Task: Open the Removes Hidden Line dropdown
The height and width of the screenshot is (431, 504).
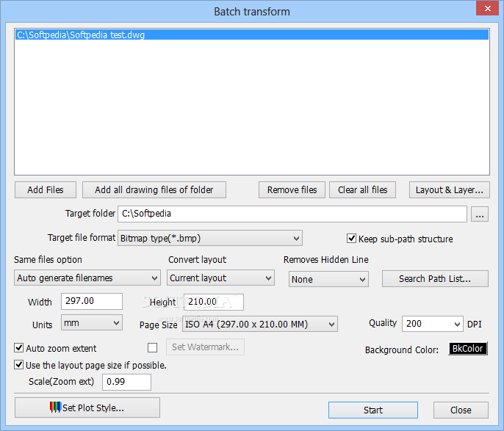Action: [x=328, y=280]
